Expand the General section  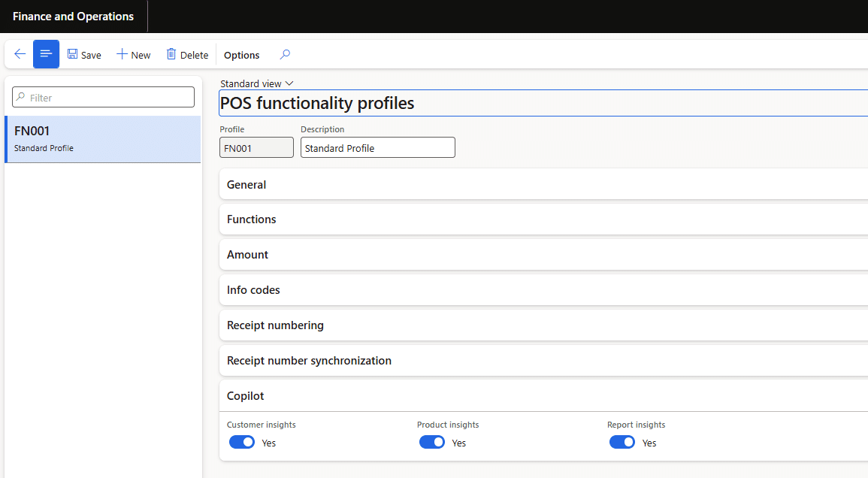click(x=246, y=185)
